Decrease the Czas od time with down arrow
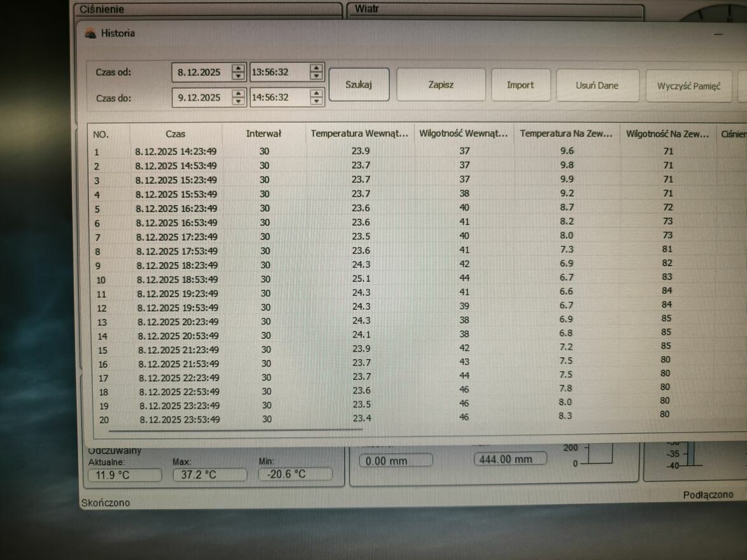 pos(317,76)
